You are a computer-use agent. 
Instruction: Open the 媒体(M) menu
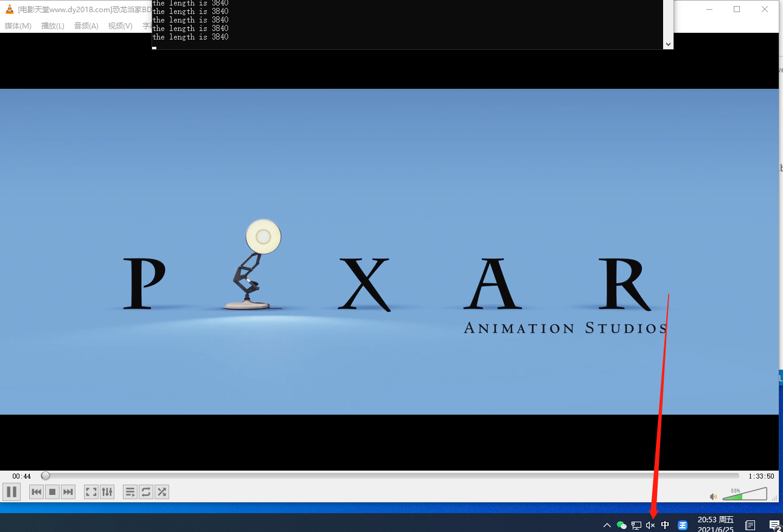[18, 26]
